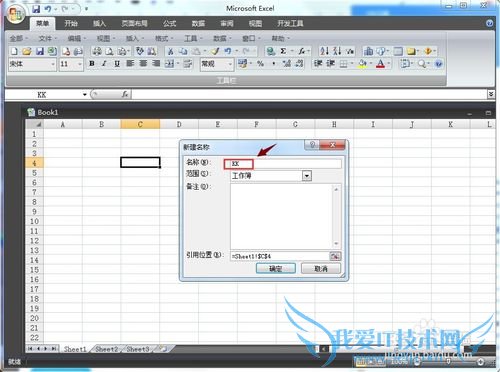Switch to the 开始 ribbon tab

(x=71, y=23)
